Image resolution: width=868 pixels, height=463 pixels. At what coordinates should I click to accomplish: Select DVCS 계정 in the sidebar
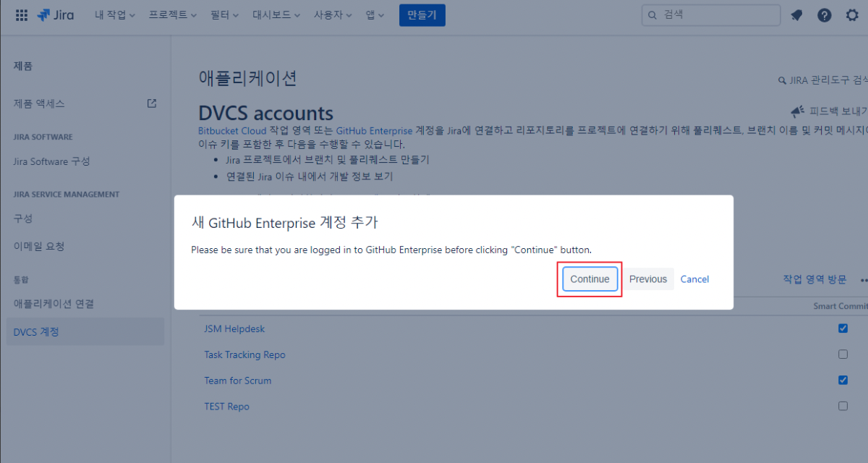pos(85,332)
